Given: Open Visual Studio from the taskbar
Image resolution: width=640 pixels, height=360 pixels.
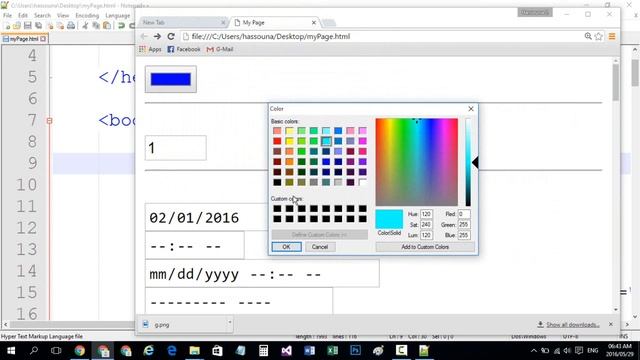Looking at the screenshot, I should (x=287, y=351).
